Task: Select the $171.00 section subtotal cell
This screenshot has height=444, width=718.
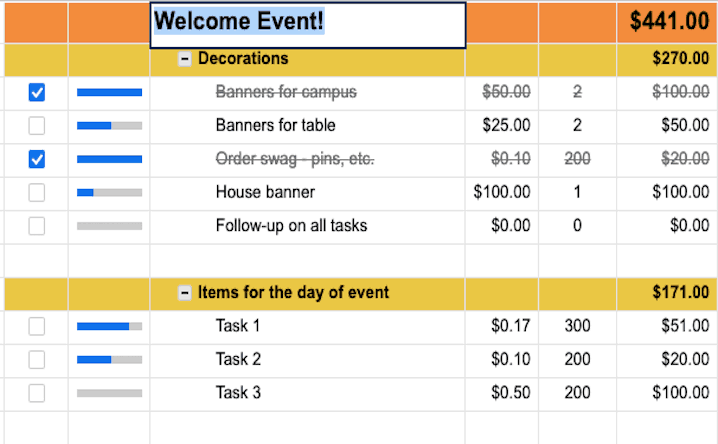Action: (667, 293)
